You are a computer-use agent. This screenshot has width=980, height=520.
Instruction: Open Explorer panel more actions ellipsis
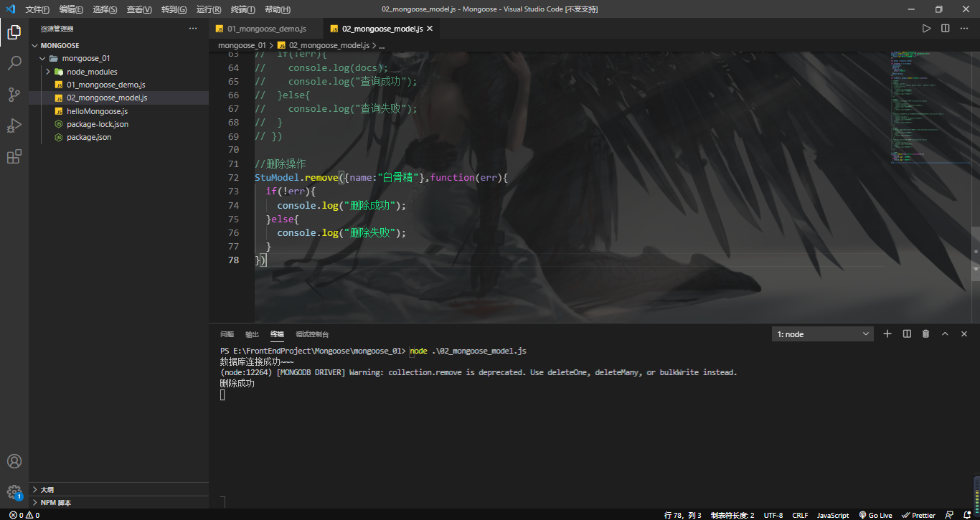(192, 29)
